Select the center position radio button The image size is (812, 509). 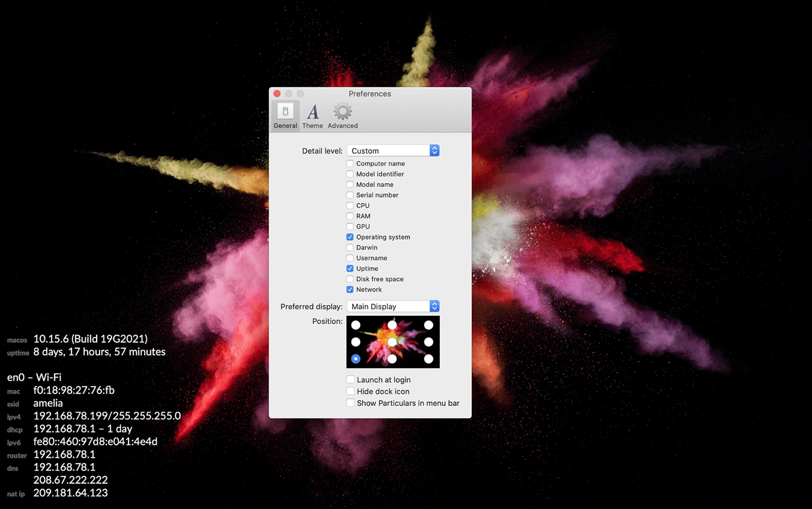[392, 342]
